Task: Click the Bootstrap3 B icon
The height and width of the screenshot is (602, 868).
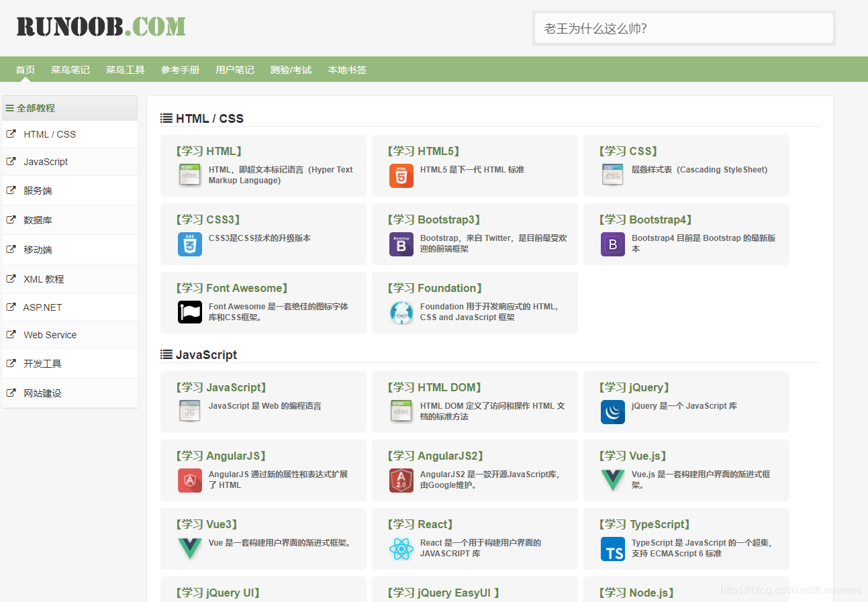Action: pos(401,244)
